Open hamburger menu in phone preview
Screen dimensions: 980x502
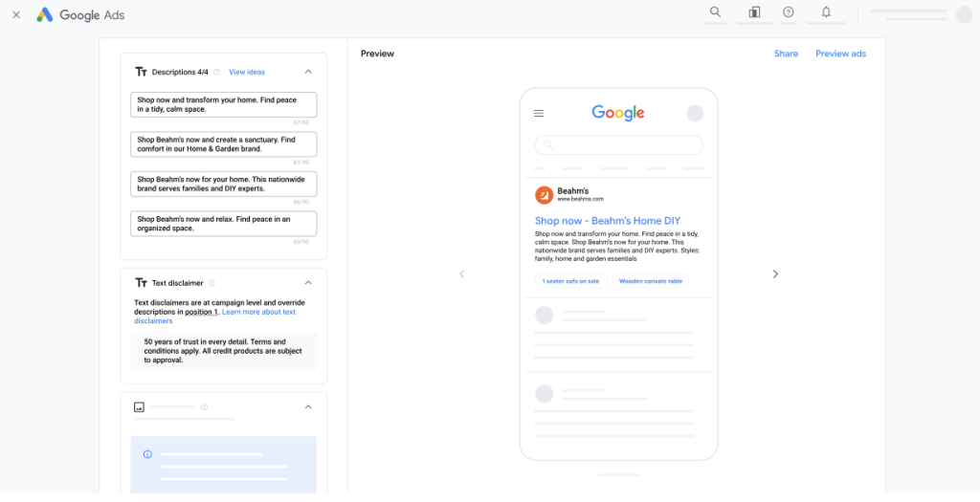[x=539, y=113]
